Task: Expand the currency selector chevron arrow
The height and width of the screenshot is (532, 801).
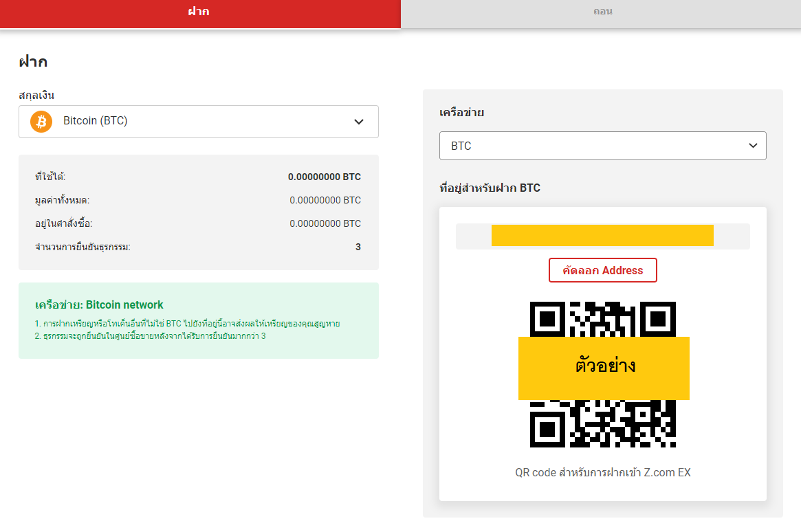Action: [359, 122]
